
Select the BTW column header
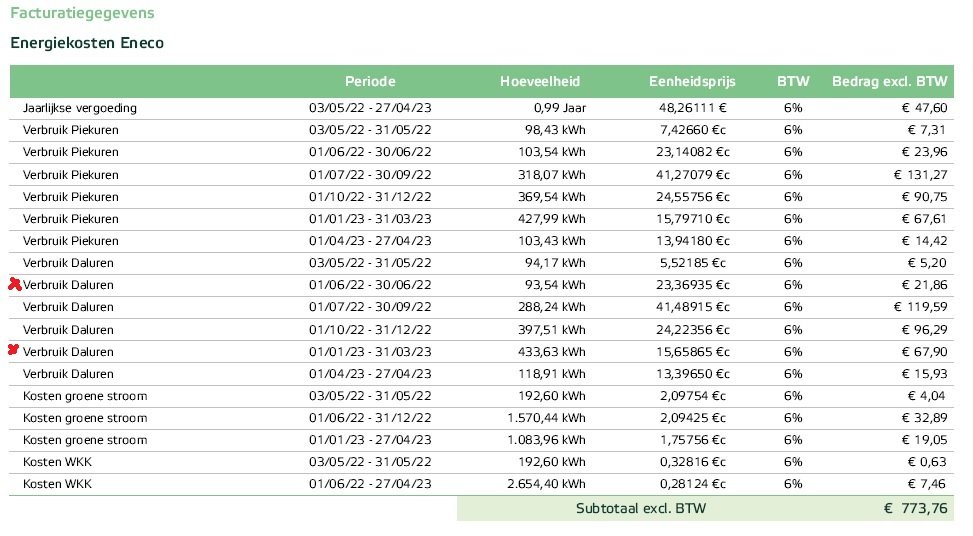pyautogui.click(x=793, y=82)
